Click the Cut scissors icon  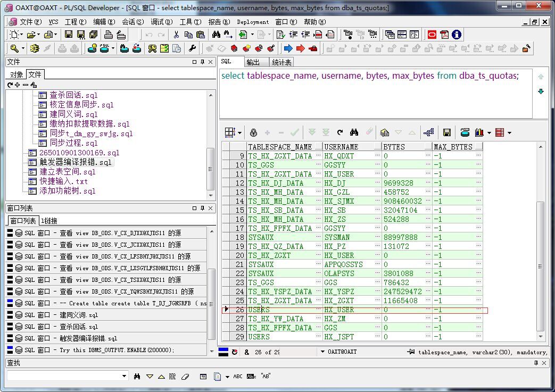[176, 35]
